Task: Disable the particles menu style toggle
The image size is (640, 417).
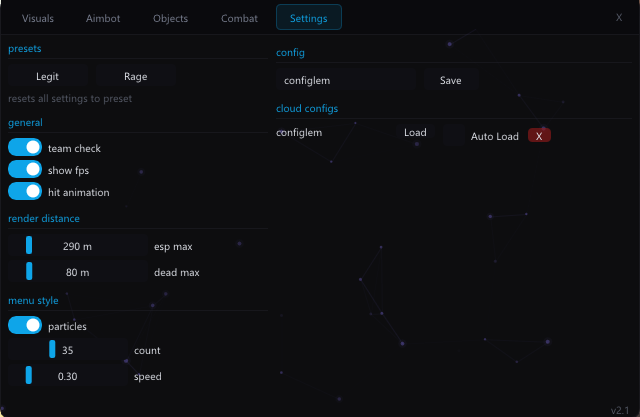Action: click(x=25, y=326)
